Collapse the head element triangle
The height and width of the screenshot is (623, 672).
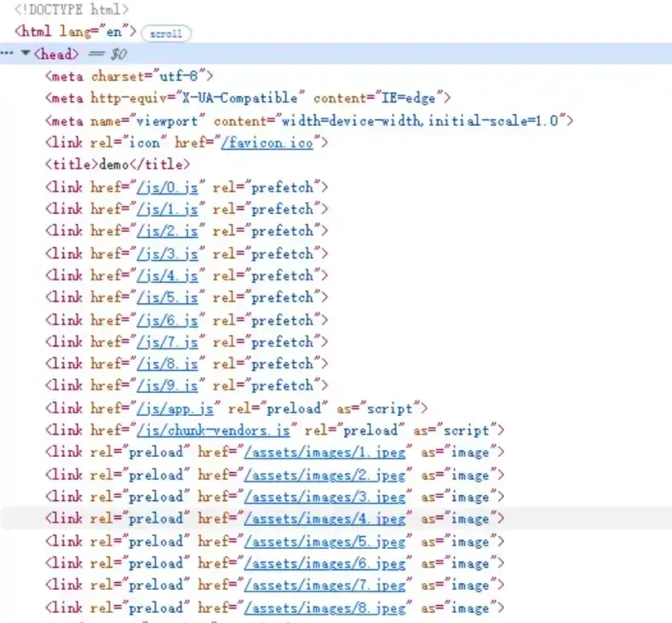tap(26, 53)
